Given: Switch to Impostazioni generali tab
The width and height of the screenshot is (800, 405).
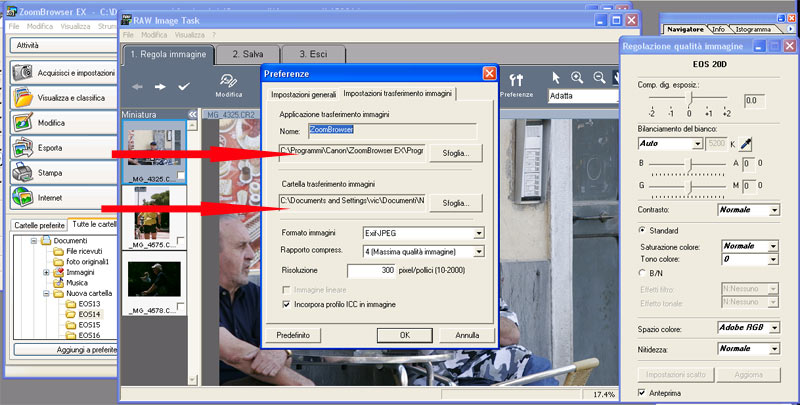Looking at the screenshot, I should point(303,93).
